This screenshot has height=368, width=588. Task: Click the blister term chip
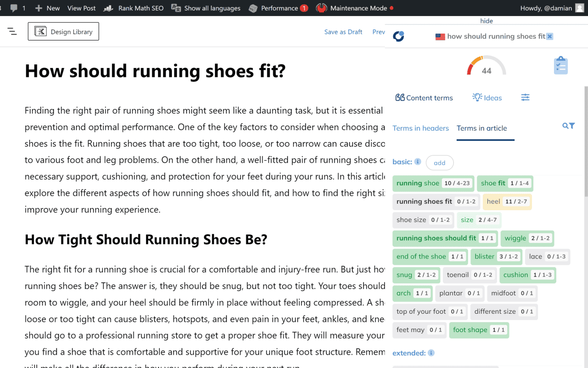pos(496,257)
